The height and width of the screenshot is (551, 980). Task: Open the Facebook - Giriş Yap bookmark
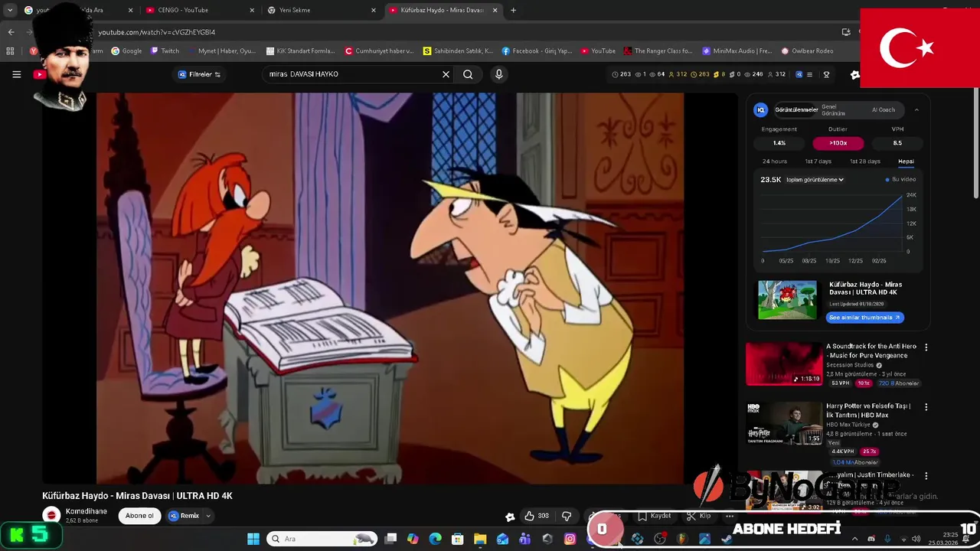pyautogui.click(x=537, y=51)
